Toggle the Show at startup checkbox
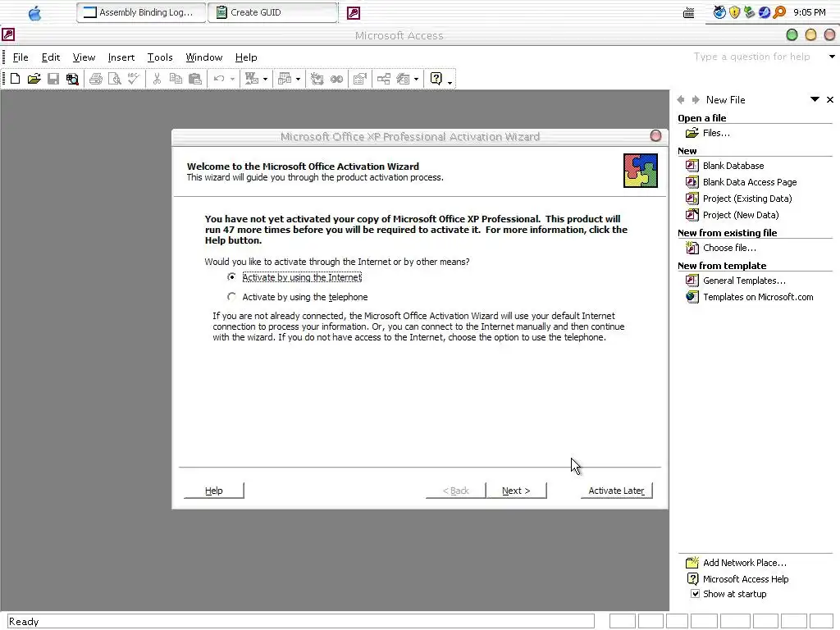 696,594
